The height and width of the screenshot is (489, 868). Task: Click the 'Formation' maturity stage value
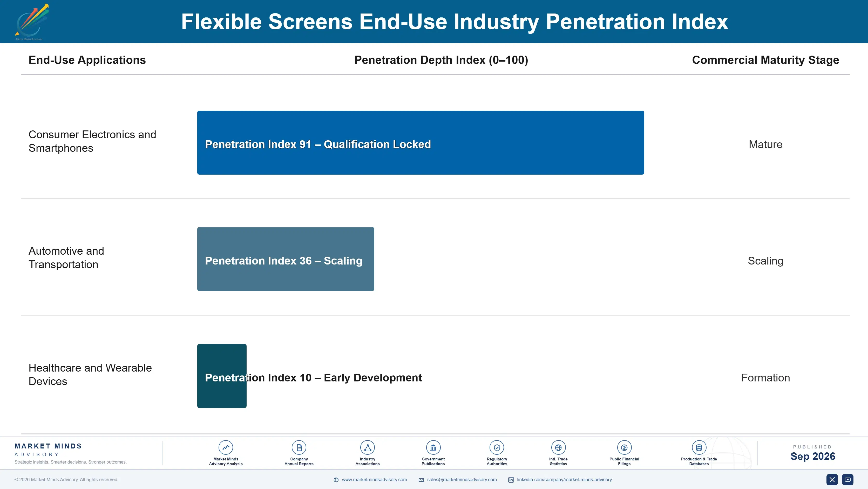pos(765,378)
